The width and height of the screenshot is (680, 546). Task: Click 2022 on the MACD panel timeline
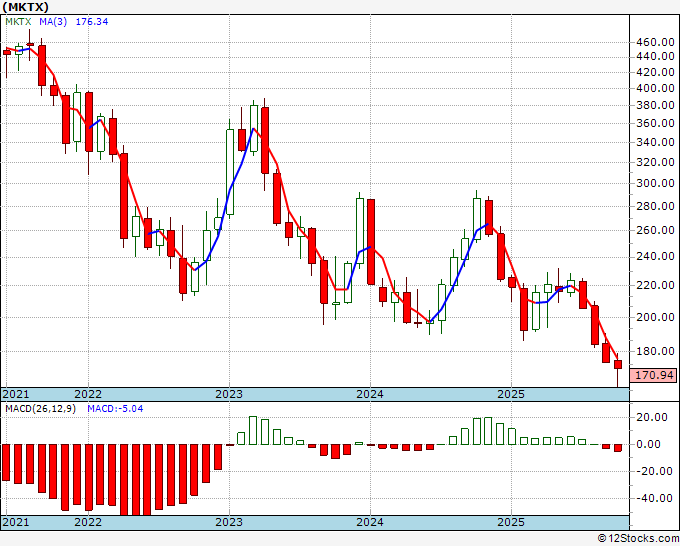pyautogui.click(x=88, y=522)
